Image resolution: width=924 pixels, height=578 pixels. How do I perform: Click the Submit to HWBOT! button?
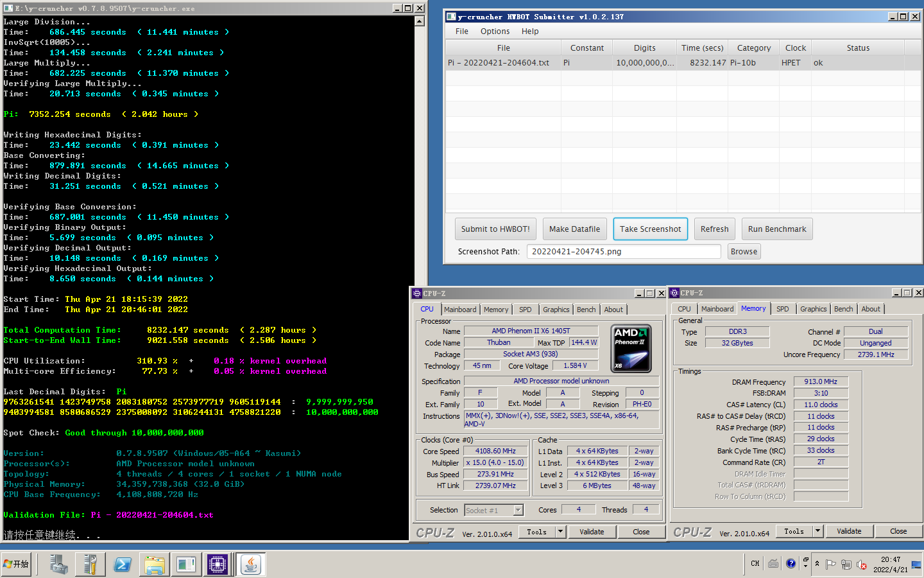[495, 229]
